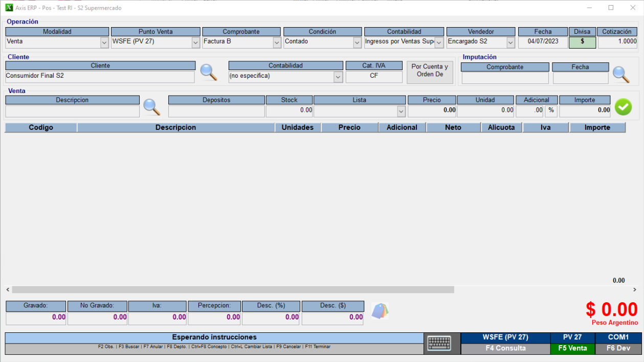The width and height of the screenshot is (644, 362).
Task: Expand the Modalidad dropdown
Action: (104, 42)
